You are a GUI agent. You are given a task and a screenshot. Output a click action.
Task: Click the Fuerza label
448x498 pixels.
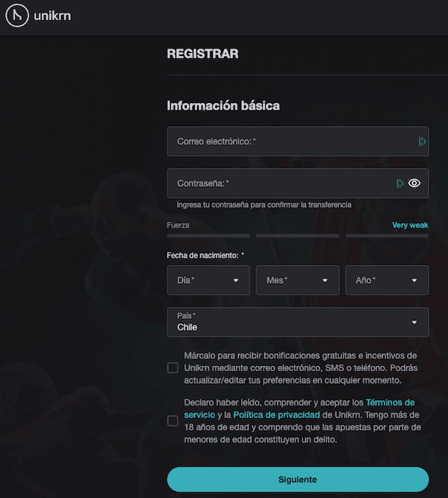178,225
